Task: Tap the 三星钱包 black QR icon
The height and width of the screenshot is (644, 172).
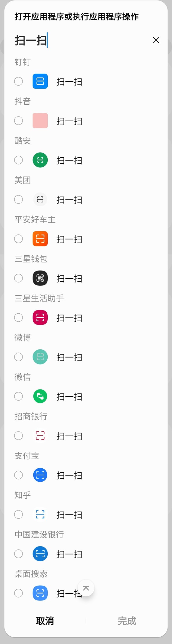Action: click(40, 278)
